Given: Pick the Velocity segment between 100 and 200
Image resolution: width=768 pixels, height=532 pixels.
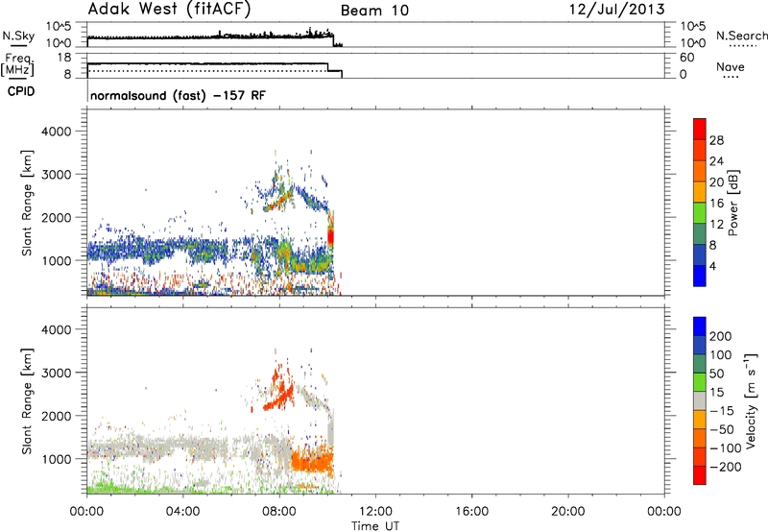Looking at the screenshot, I should [x=700, y=345].
